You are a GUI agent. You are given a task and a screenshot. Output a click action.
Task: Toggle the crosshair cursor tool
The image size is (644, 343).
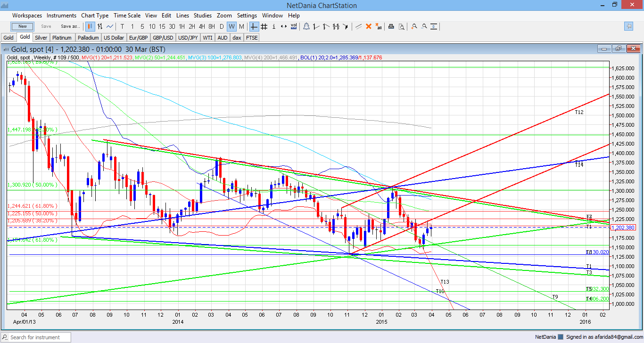[254, 26]
